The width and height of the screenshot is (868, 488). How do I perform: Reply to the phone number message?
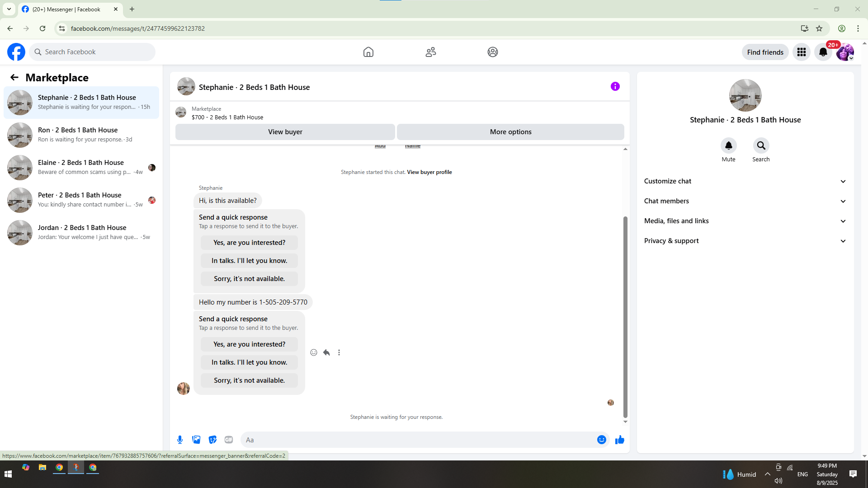[326, 352]
